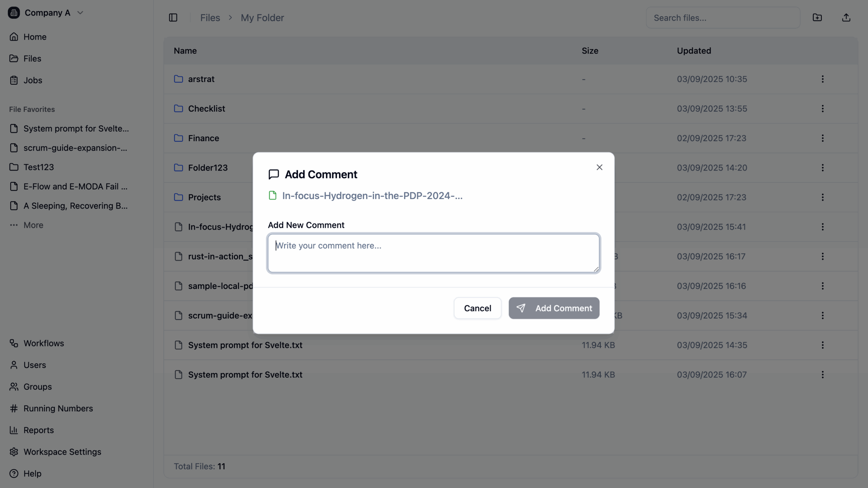Open options menu for arstrat folder
868x488 pixels.
click(x=822, y=79)
